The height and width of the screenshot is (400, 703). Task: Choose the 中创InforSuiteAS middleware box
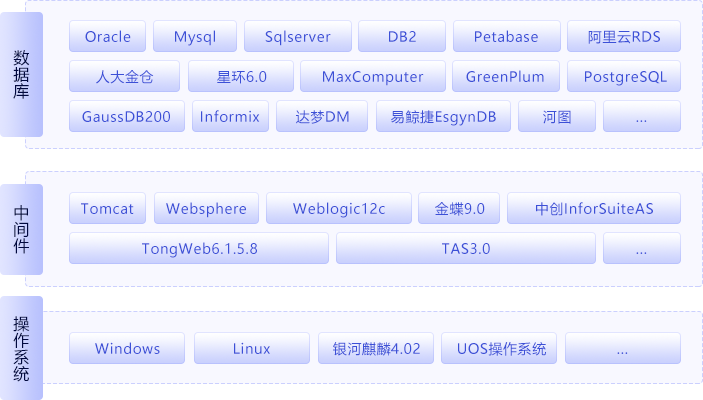point(594,209)
